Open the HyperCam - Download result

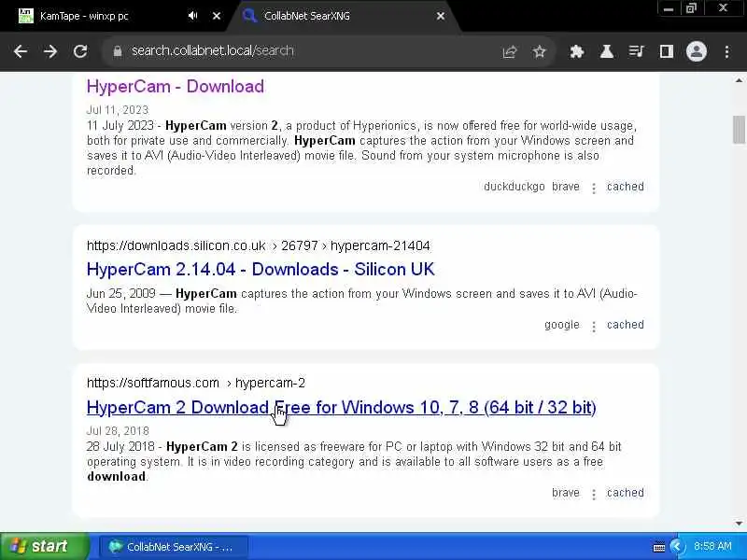(176, 86)
